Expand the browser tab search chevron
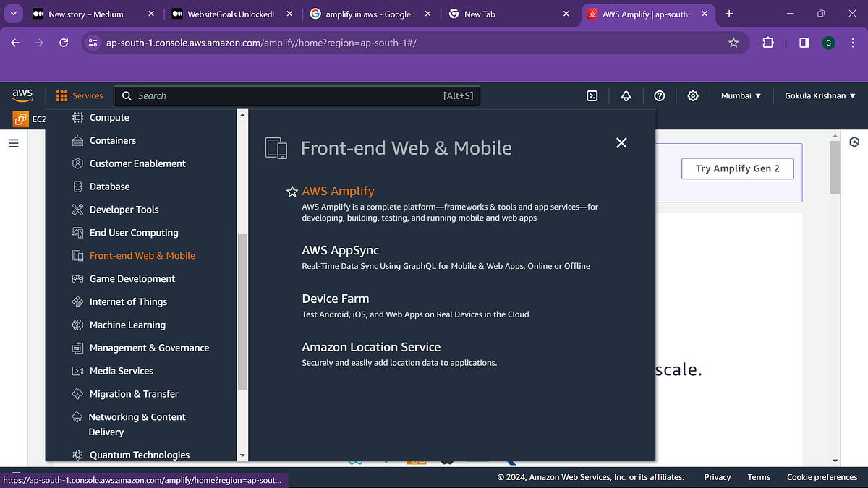This screenshot has width=868, height=488. pyautogui.click(x=13, y=13)
